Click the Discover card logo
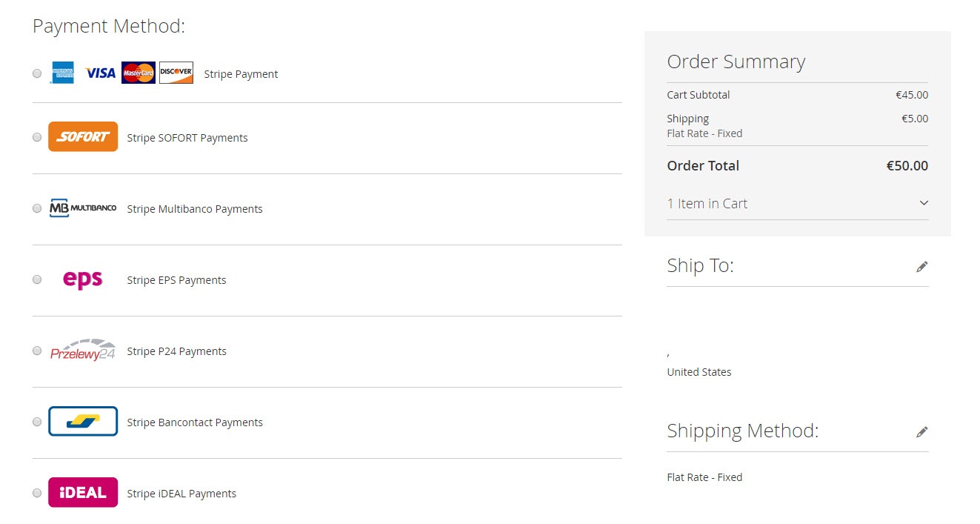The width and height of the screenshot is (980, 524). (176, 73)
